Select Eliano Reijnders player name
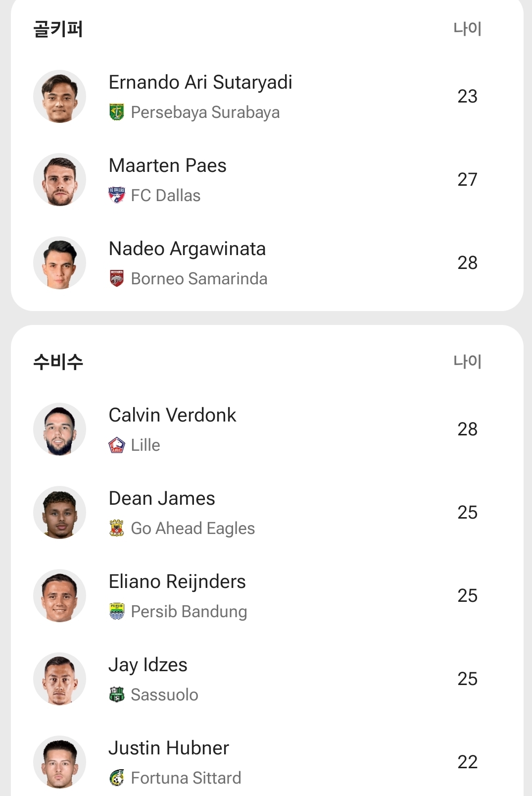The width and height of the screenshot is (532, 796). (177, 582)
